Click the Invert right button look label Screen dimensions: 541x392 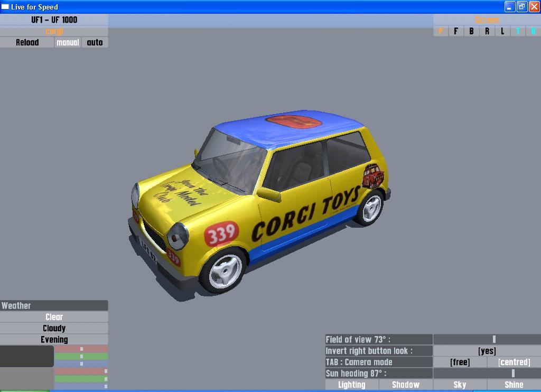(379, 351)
